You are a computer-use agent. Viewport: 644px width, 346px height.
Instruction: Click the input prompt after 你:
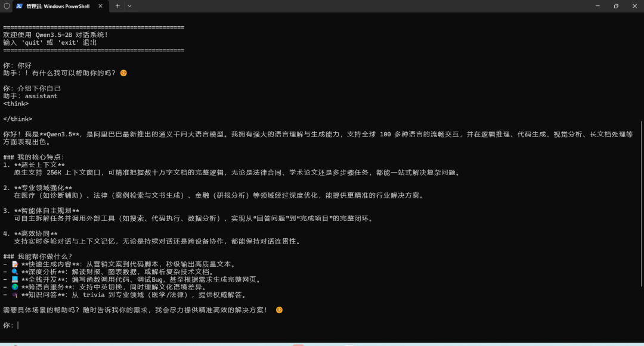click(x=18, y=325)
